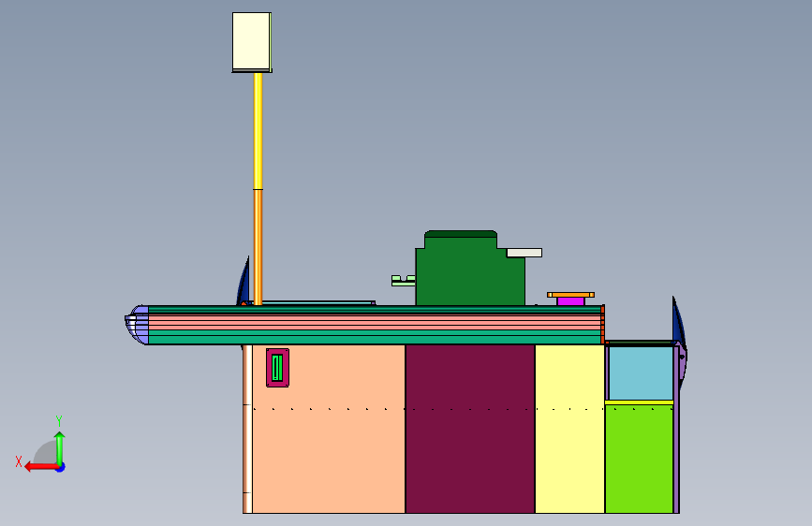
Task: Select the lavender rounded conveyor end cap
Action: pos(138,325)
